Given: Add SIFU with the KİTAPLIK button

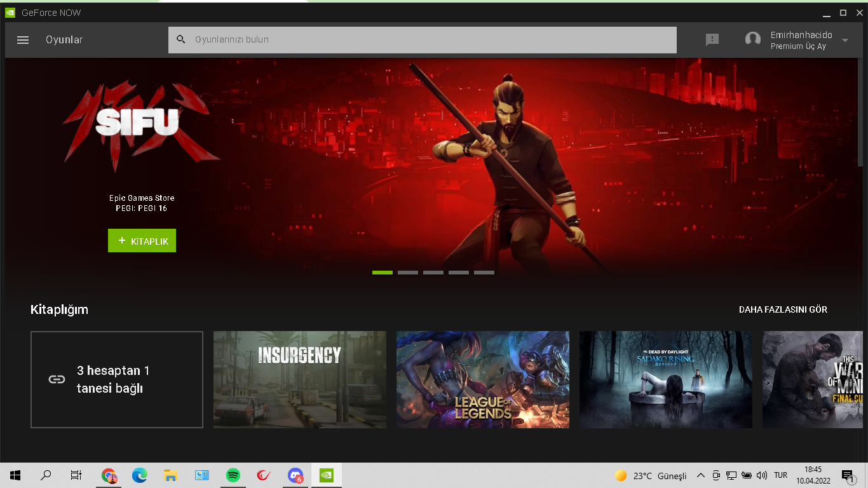Looking at the screenshot, I should (x=142, y=241).
